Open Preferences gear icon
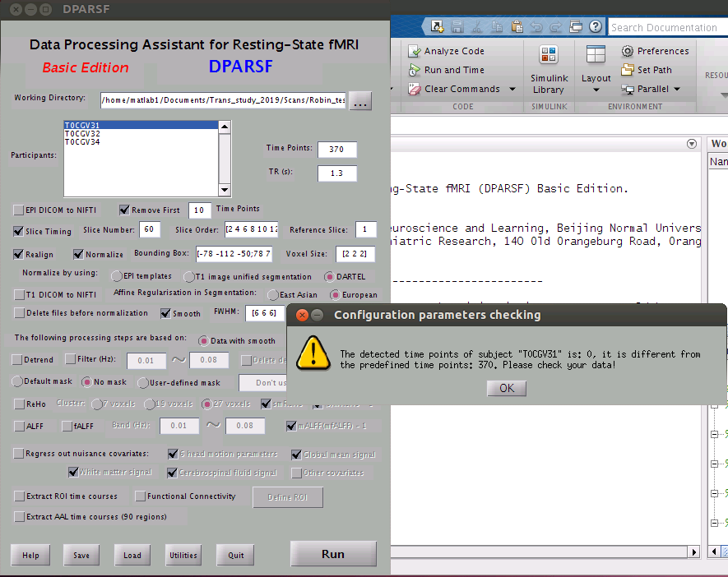The image size is (728, 577). click(628, 51)
